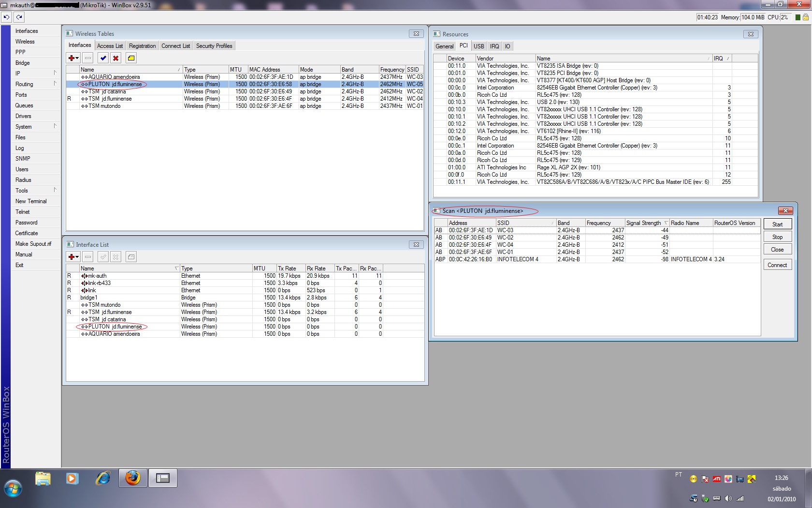This screenshot has width=812, height=508.
Task: Sort Resources list by Vendor column header
Action: [x=506, y=59]
